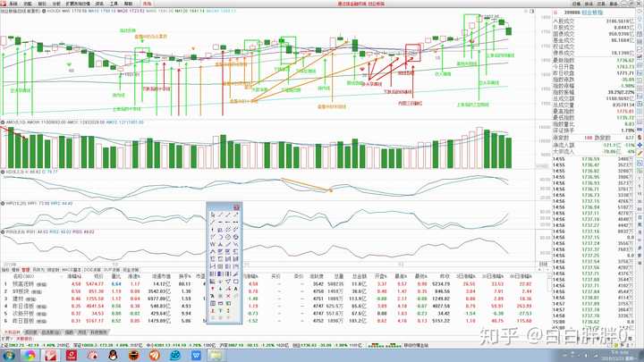Select table row 2 with price 851.30
Viewport: 644px width, 362px height.
(275, 291)
